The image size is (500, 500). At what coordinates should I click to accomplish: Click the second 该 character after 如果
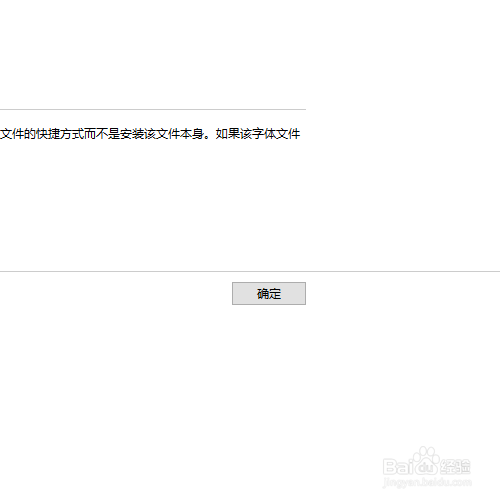point(246,134)
